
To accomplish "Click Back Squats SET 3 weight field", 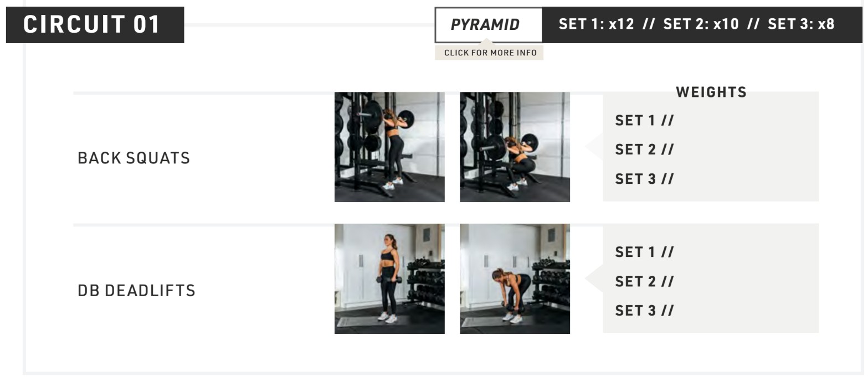I will pos(712,179).
